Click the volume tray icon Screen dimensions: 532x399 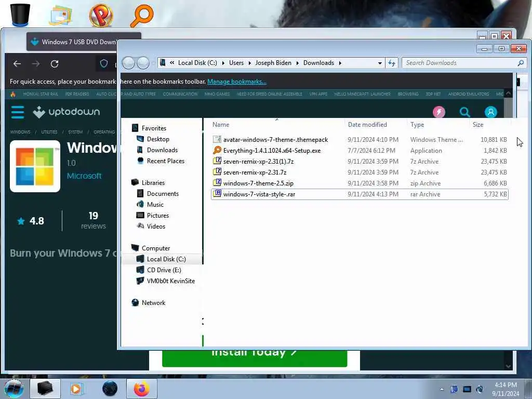point(480,389)
